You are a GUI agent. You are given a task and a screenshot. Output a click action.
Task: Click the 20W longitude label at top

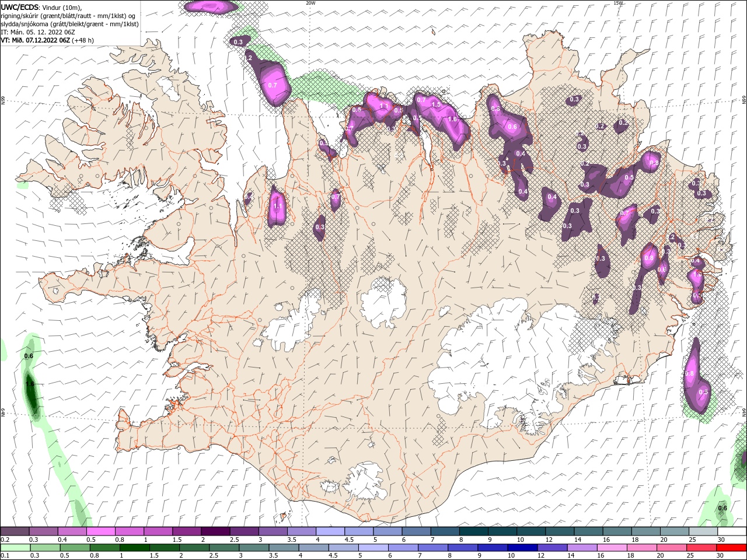pos(310,2)
